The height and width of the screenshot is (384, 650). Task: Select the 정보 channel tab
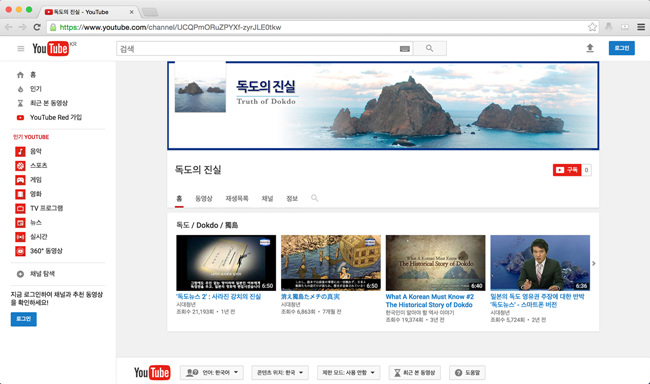pos(292,199)
